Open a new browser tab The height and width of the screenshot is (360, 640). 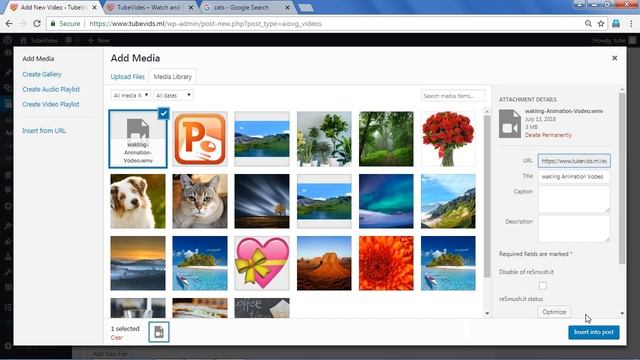(306, 7)
